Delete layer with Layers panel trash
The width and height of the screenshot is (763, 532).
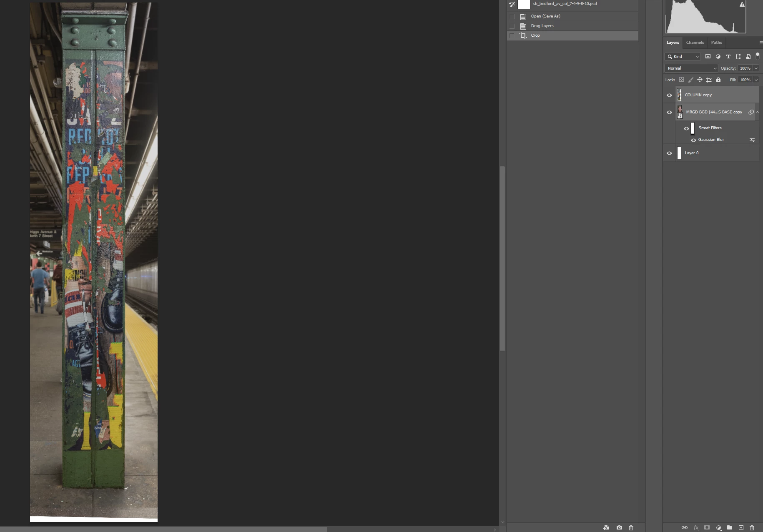tap(752, 527)
